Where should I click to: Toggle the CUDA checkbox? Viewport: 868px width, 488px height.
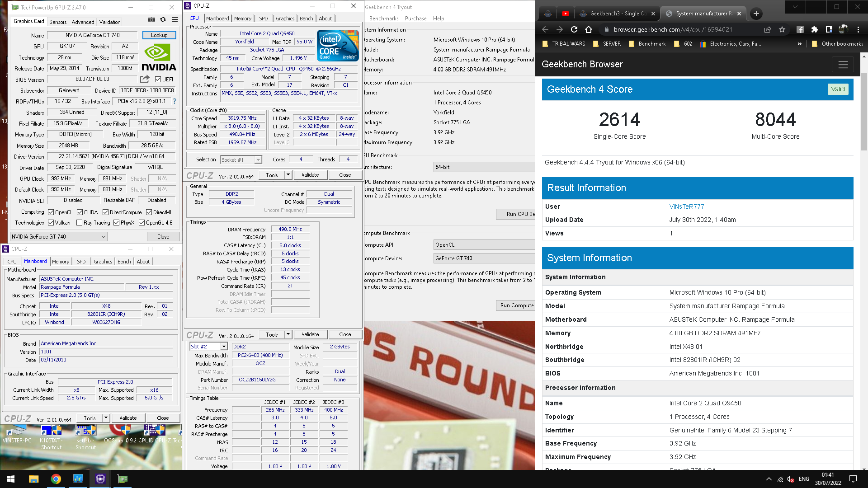click(x=80, y=212)
